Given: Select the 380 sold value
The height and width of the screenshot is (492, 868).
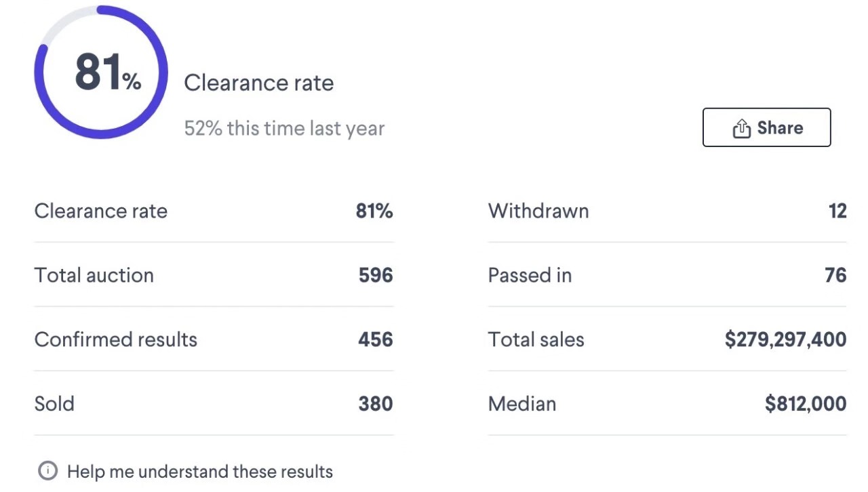Looking at the screenshot, I should tap(376, 404).
